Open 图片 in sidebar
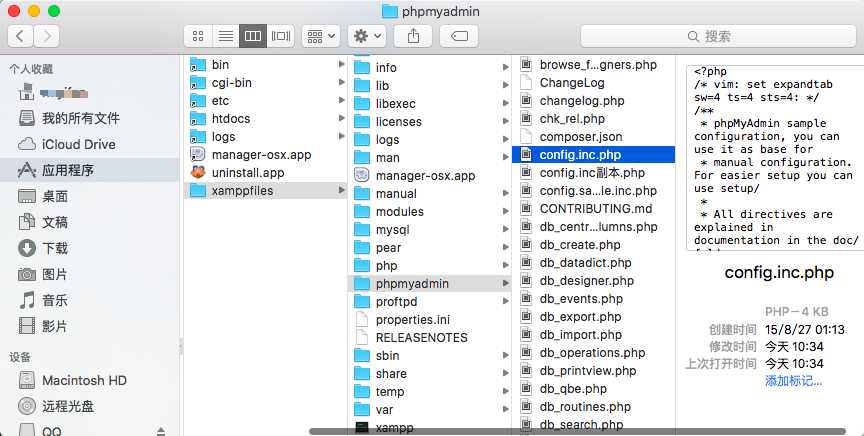864x436 pixels. coord(89,274)
